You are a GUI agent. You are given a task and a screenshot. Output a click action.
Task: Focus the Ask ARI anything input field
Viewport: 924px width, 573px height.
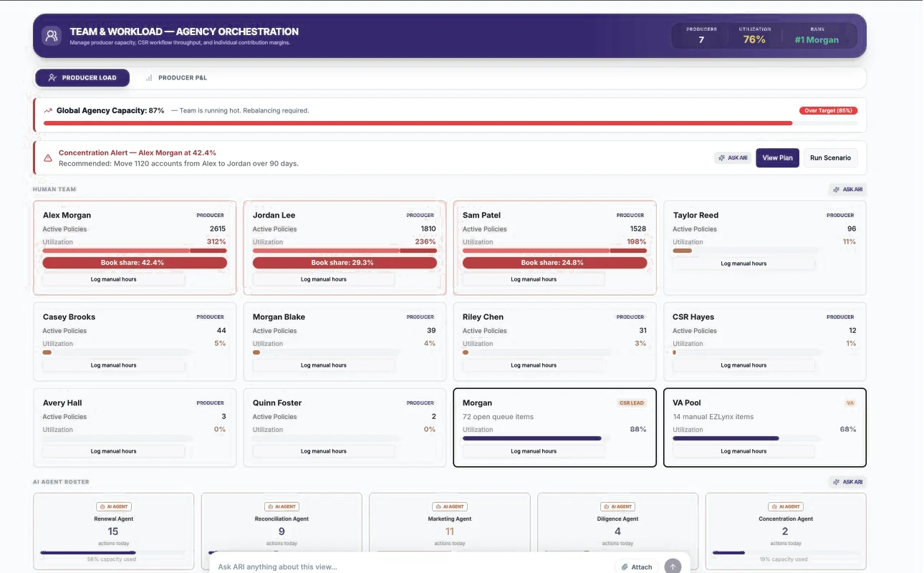(412, 567)
